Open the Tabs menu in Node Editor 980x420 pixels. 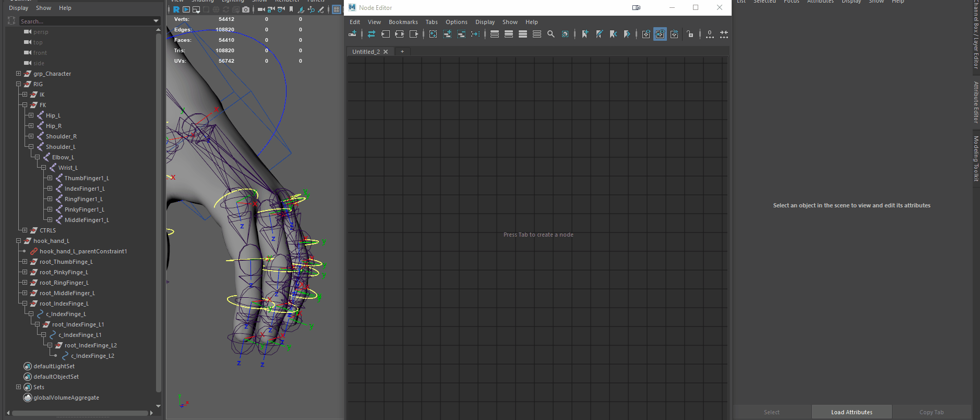pyautogui.click(x=432, y=22)
